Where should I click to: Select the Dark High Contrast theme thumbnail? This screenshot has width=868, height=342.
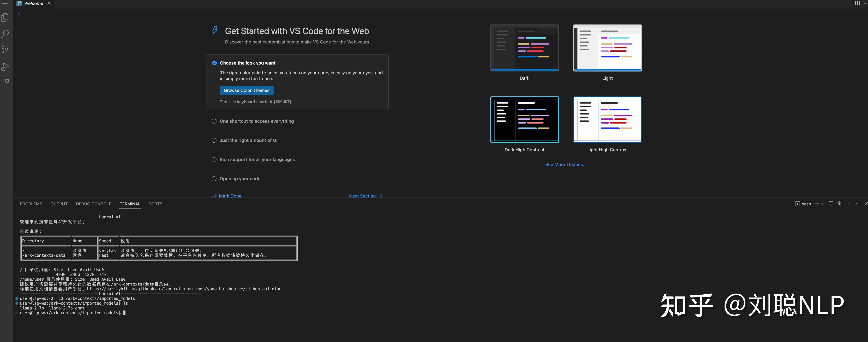click(524, 119)
